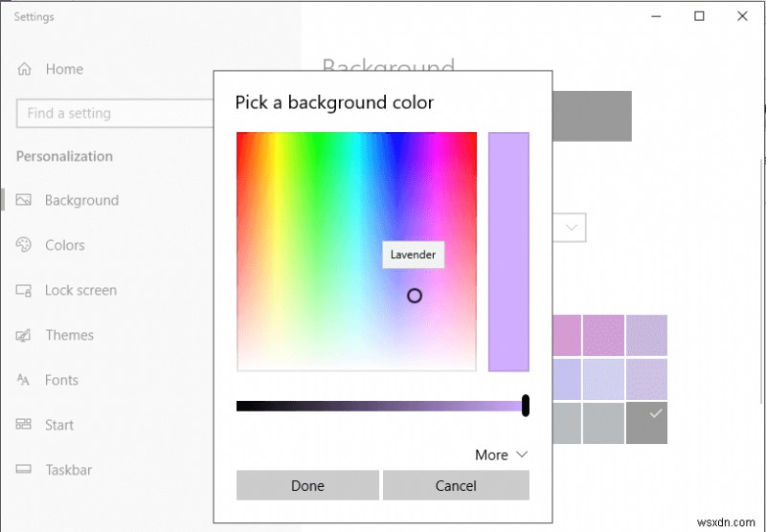Click the Fonts icon
766x532 pixels.
pyautogui.click(x=25, y=380)
